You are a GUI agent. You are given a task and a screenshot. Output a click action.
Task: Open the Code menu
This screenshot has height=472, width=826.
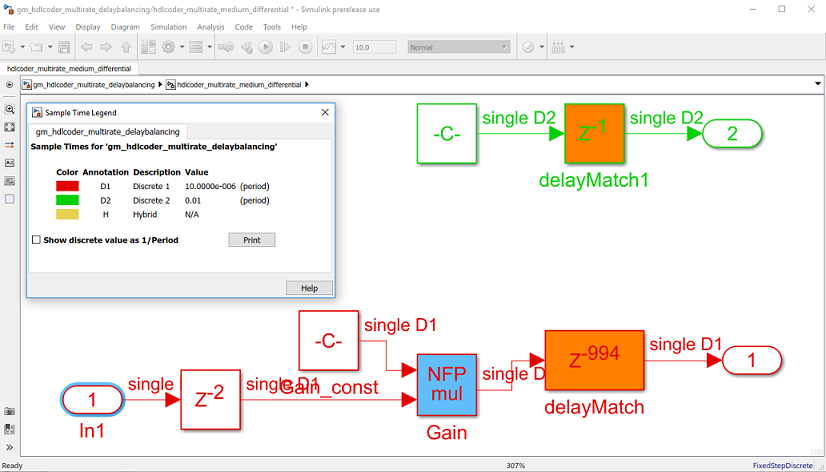[244, 27]
